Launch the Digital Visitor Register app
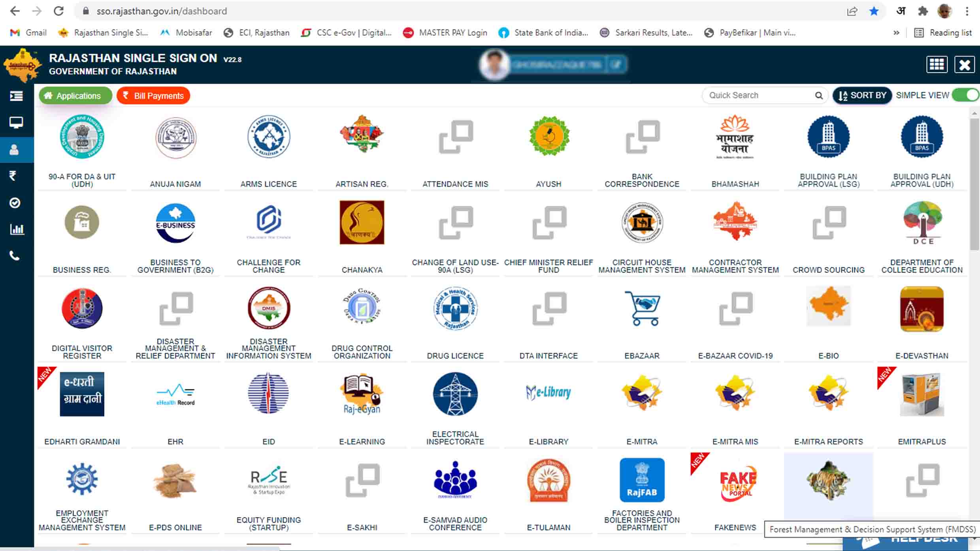This screenshot has height=551, width=980. [x=82, y=308]
